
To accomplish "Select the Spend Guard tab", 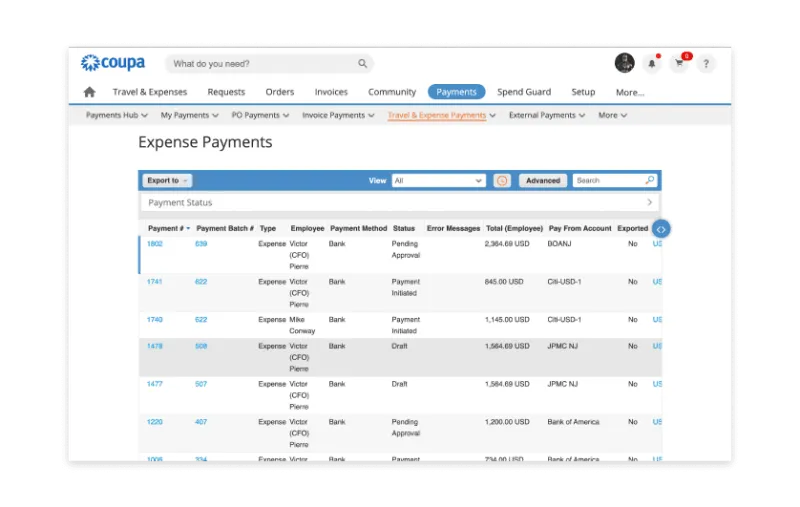I will [x=524, y=92].
